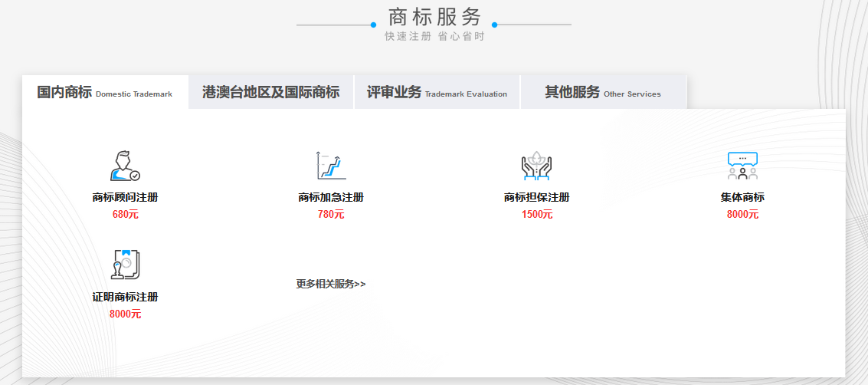Click the collective trademark group chat icon
This screenshot has height=385, width=868.
point(742,166)
